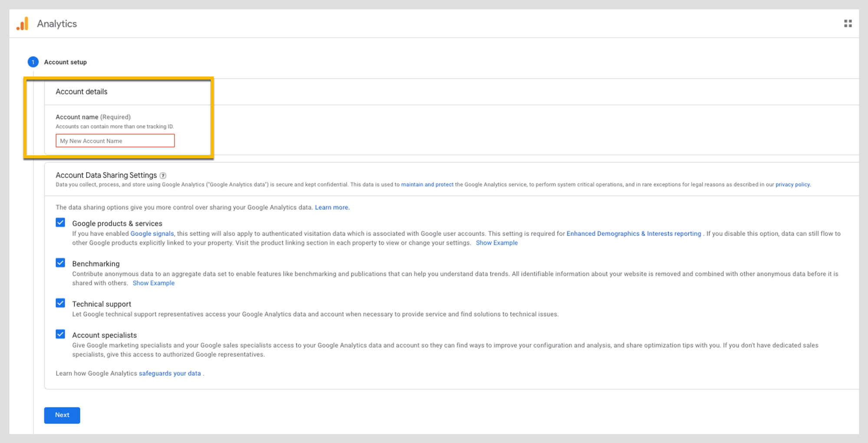Uncheck the Account specialists checkbox
The width and height of the screenshot is (868, 443).
[x=60, y=334]
